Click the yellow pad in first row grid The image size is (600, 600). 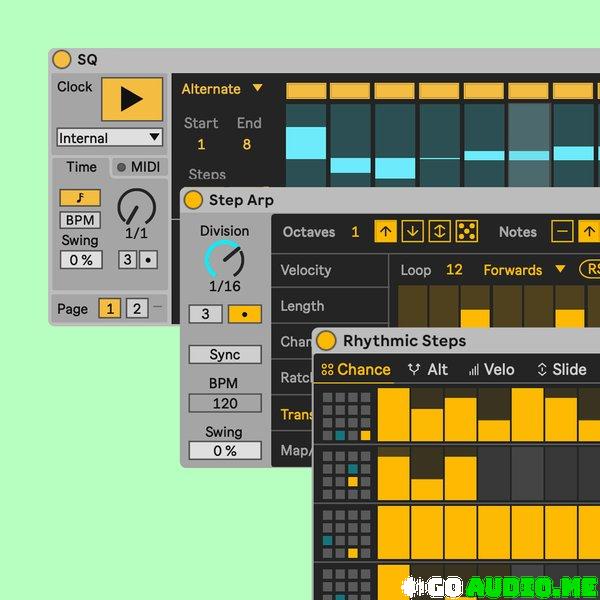tap(365, 435)
